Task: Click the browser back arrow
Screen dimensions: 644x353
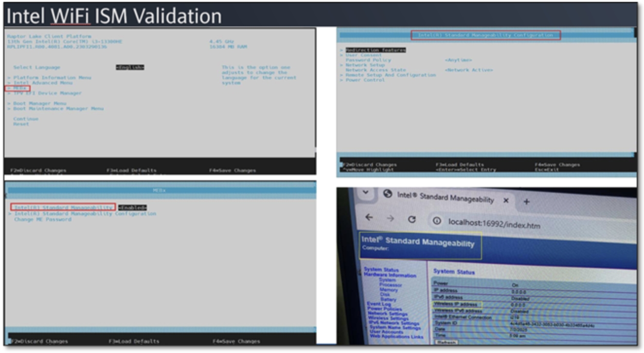Action: (x=369, y=218)
